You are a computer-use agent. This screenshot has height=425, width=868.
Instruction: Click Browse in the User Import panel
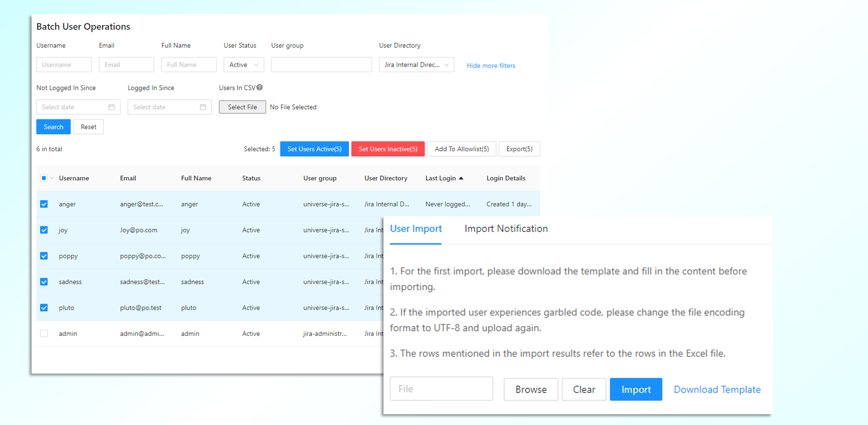pos(531,390)
